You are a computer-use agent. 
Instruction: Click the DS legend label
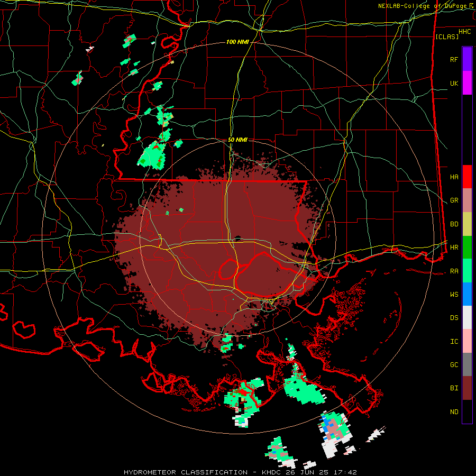[454, 317]
